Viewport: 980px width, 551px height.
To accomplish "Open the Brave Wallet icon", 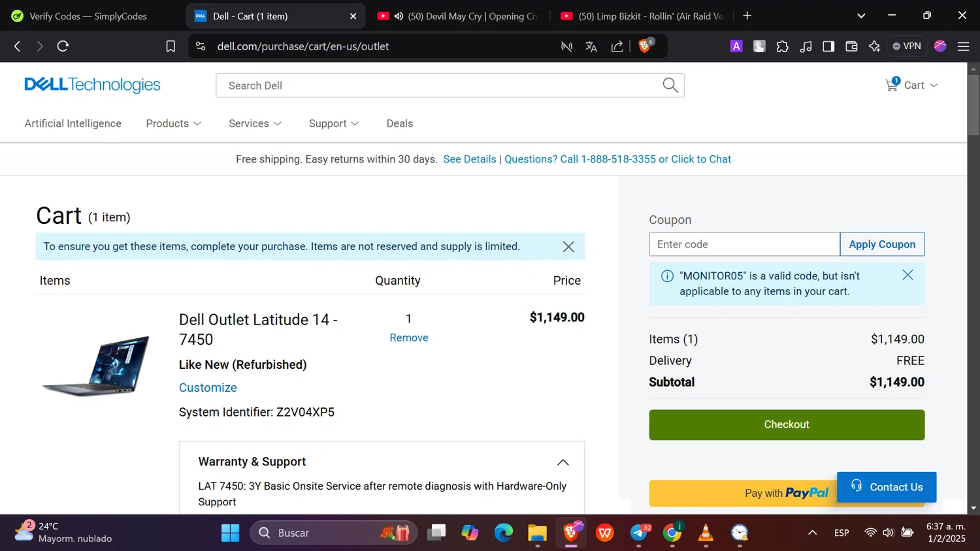I will pos(851,46).
